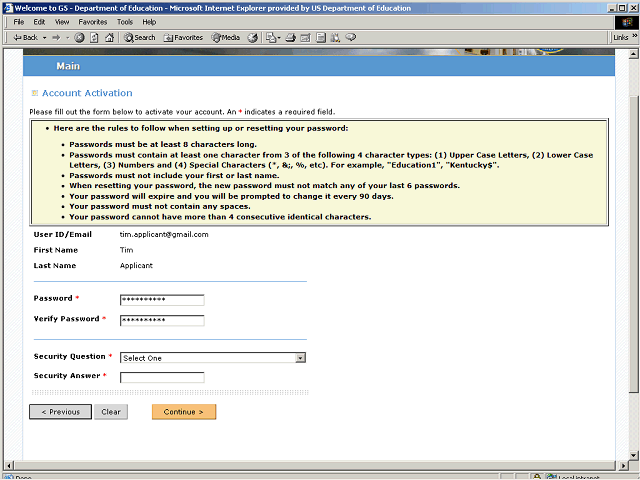
Task: Open the Media toolbar button
Action: point(226,38)
